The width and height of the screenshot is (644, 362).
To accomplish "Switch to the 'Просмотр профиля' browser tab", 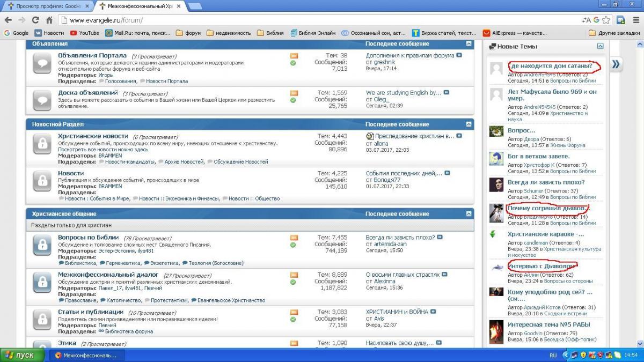I will 48,6.
